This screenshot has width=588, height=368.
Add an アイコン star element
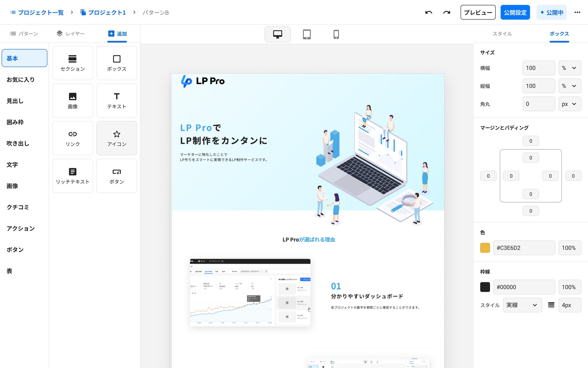click(x=117, y=138)
